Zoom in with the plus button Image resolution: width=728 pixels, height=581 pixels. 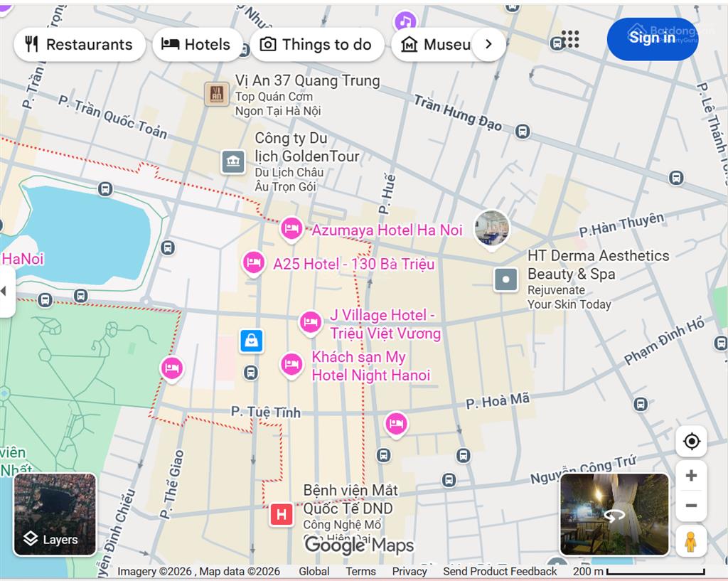[691, 476]
